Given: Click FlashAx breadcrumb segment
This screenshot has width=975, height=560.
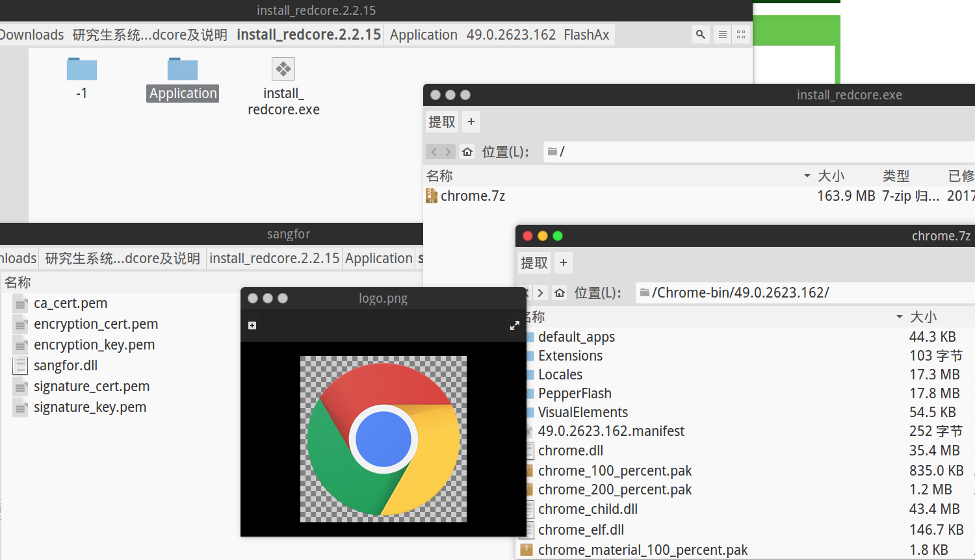Looking at the screenshot, I should pos(586,35).
